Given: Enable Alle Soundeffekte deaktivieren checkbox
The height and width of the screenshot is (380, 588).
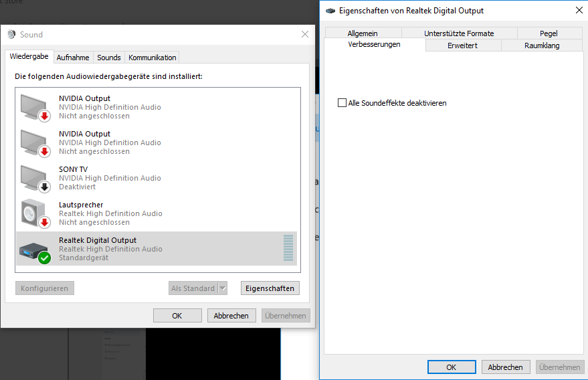Looking at the screenshot, I should [x=342, y=103].
